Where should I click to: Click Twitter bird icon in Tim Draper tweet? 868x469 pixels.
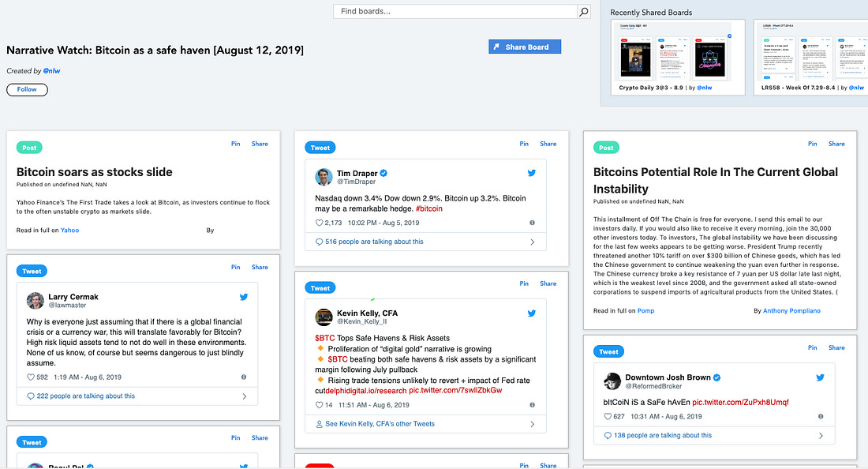click(x=531, y=173)
